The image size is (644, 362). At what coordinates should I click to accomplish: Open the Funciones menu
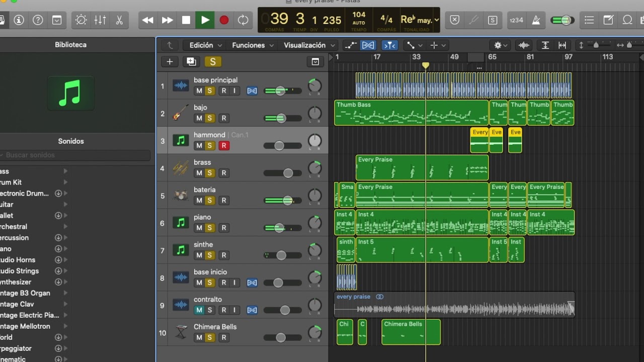click(x=253, y=45)
